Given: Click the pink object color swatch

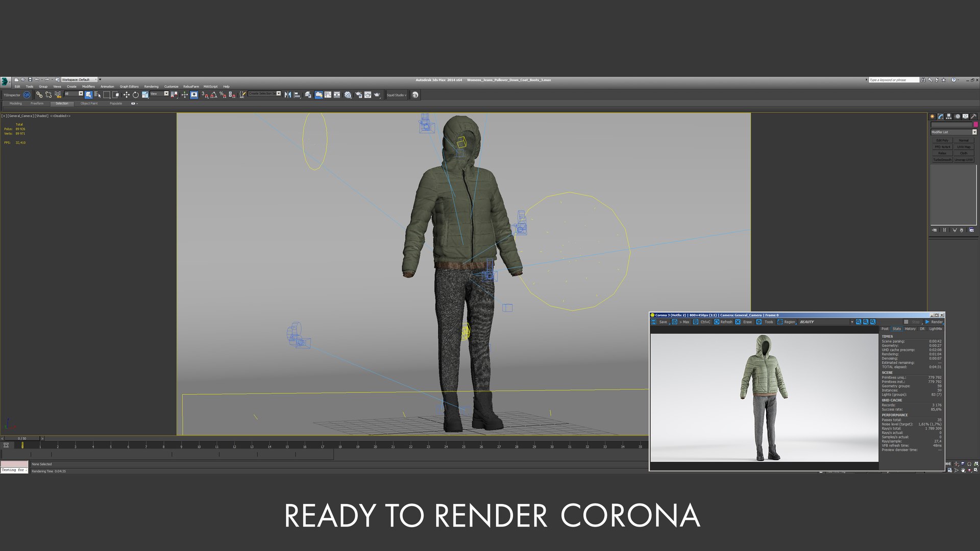Looking at the screenshot, I should [x=975, y=124].
